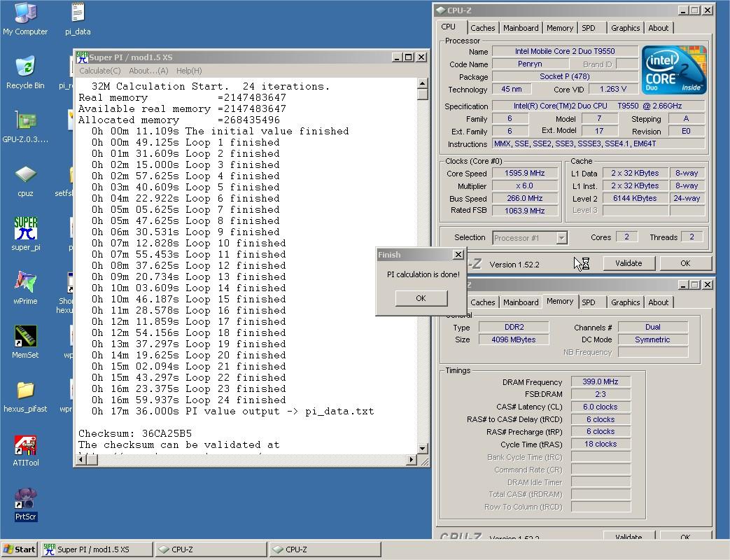
Task: Switch to Graphics tab in top CPU-Z
Action: click(625, 28)
